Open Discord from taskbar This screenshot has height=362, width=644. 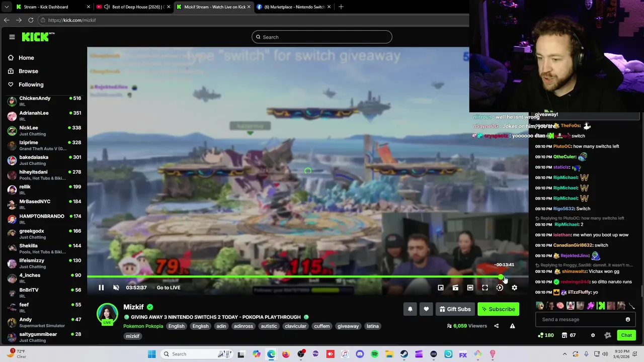[x=360, y=354]
